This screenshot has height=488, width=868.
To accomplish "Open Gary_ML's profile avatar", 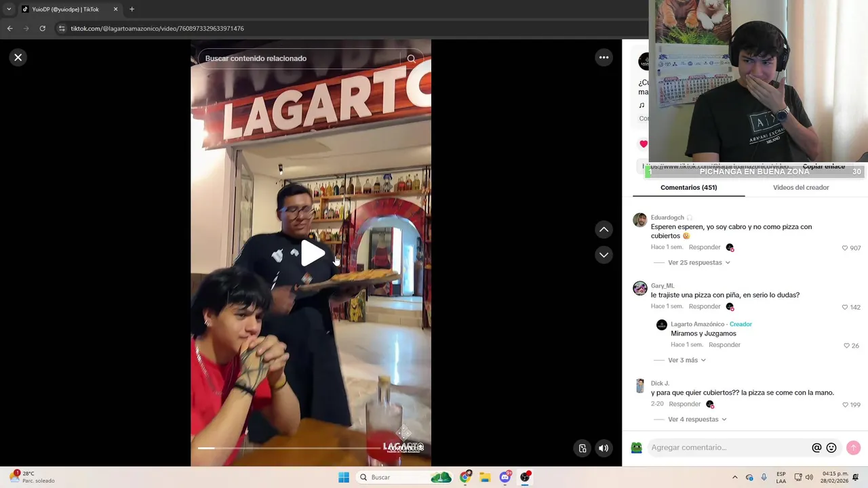I will click(640, 288).
